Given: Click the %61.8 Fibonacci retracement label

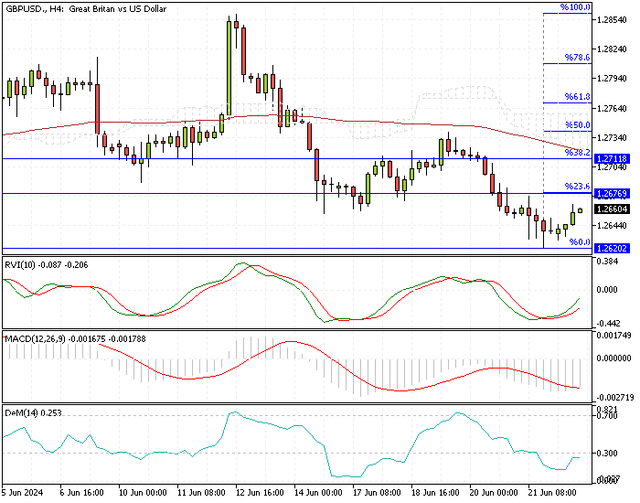Looking at the screenshot, I should tap(578, 97).
